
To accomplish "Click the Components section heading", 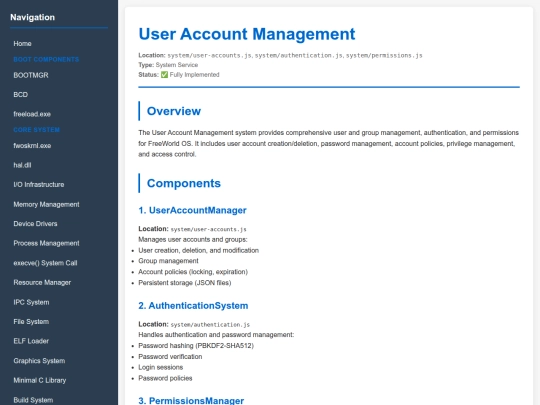I will pos(184,184).
